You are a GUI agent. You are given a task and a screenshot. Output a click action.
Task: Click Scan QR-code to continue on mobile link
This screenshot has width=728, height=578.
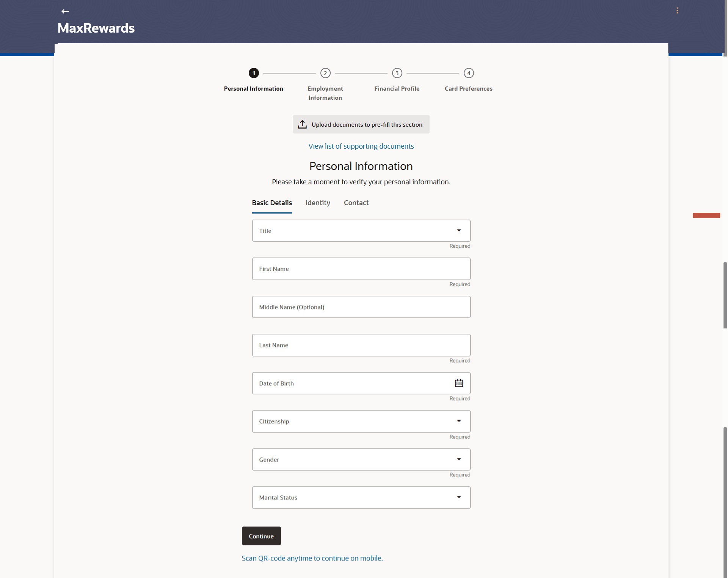tap(312, 558)
